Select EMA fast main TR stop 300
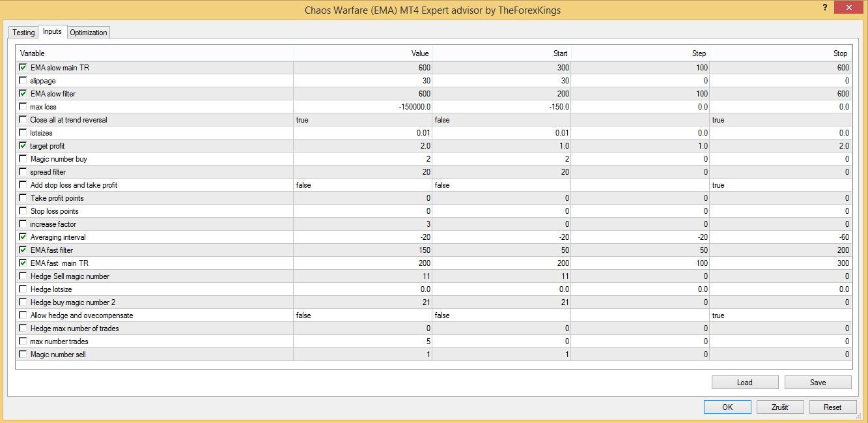The image size is (868, 423). tap(780, 263)
